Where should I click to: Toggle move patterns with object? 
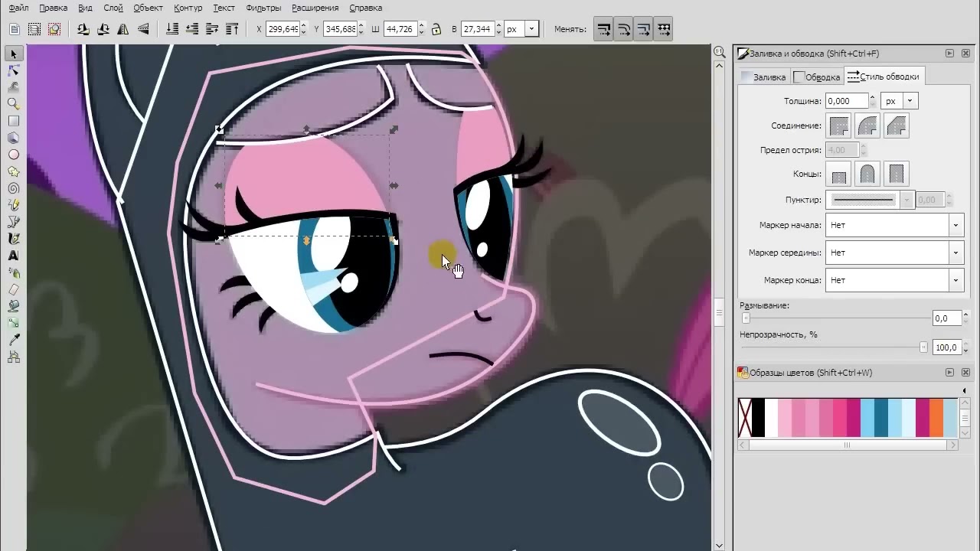(x=664, y=29)
